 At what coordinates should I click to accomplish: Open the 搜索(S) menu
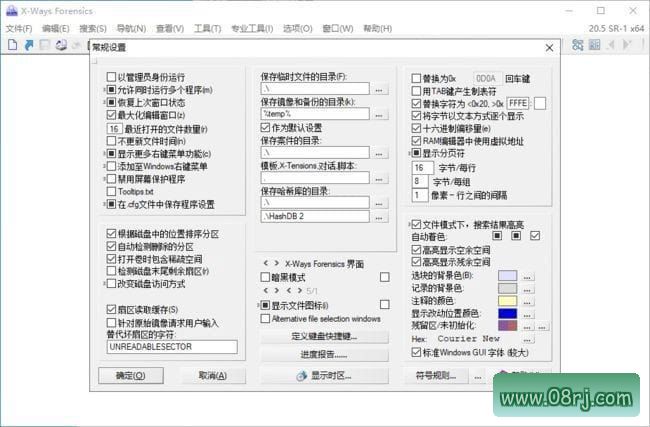93,28
